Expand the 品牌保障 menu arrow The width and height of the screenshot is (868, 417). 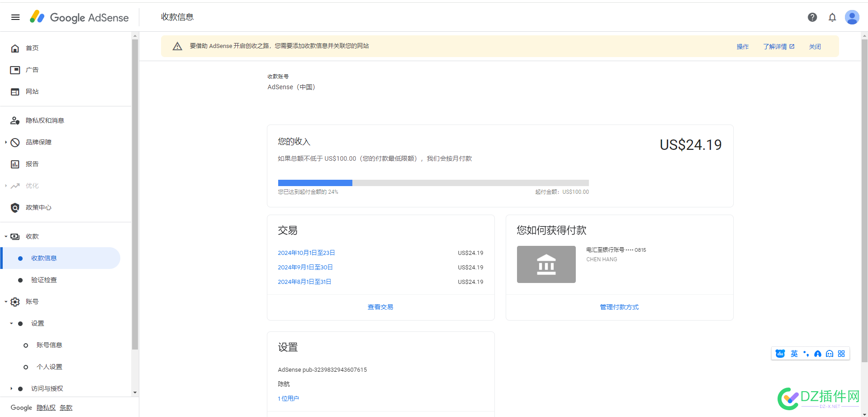(x=6, y=142)
